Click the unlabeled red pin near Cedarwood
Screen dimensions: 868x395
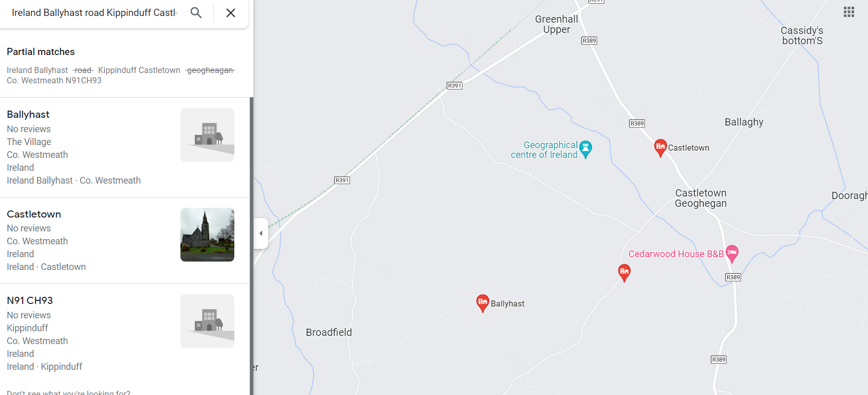(624, 273)
